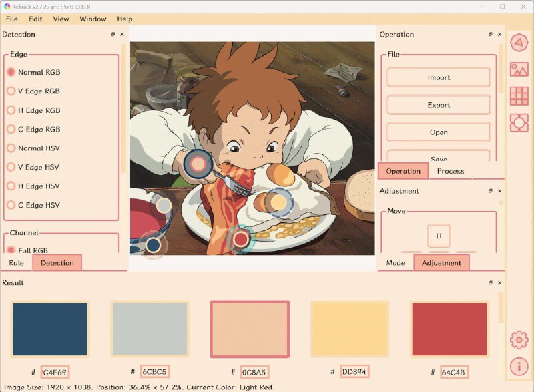Switch to the Process tab
Screen dimensions: 534x392
(x=450, y=171)
